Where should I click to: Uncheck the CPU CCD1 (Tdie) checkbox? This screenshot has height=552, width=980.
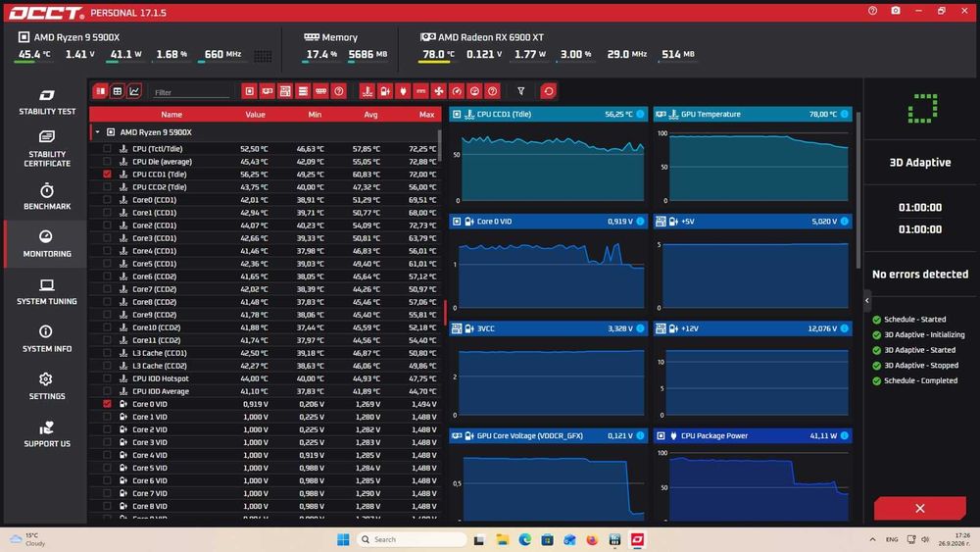[x=107, y=174]
